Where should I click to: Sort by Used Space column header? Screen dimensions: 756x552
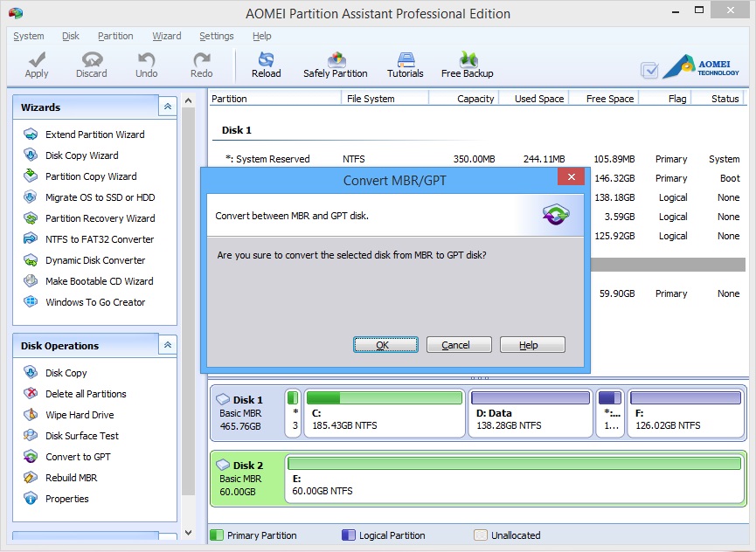(534, 99)
